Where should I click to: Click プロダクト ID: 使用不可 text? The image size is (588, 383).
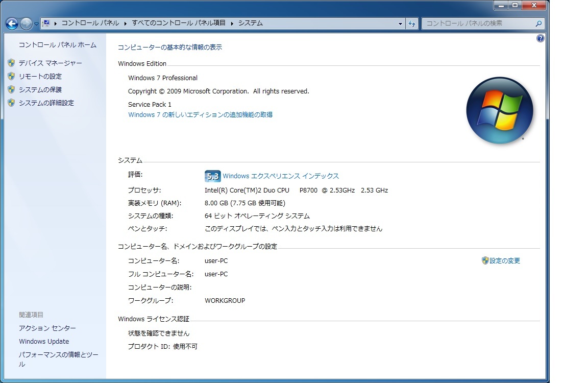163,346
